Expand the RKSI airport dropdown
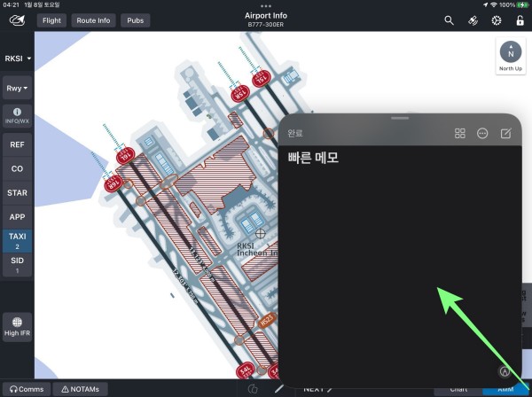532x397 pixels. 17,58
